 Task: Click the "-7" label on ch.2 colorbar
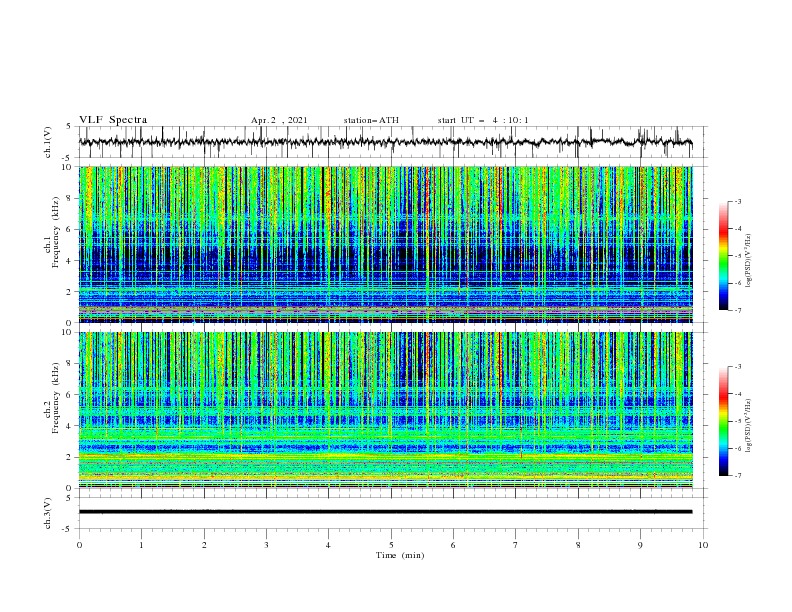[x=737, y=476]
